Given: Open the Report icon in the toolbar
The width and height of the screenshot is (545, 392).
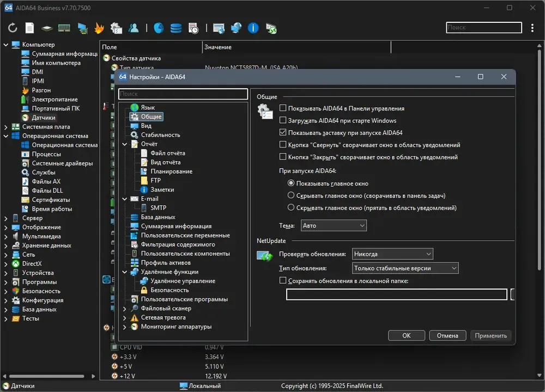Looking at the screenshot, I should (29, 28).
